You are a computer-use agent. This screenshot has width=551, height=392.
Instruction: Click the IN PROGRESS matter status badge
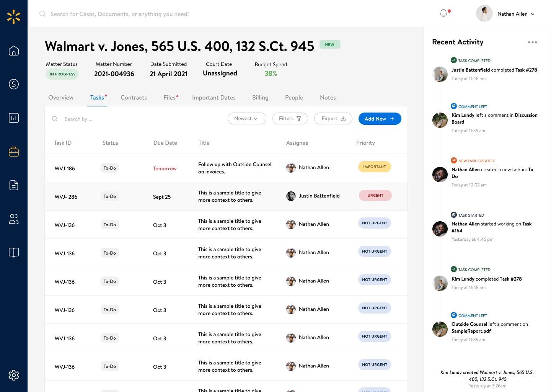click(x=62, y=74)
